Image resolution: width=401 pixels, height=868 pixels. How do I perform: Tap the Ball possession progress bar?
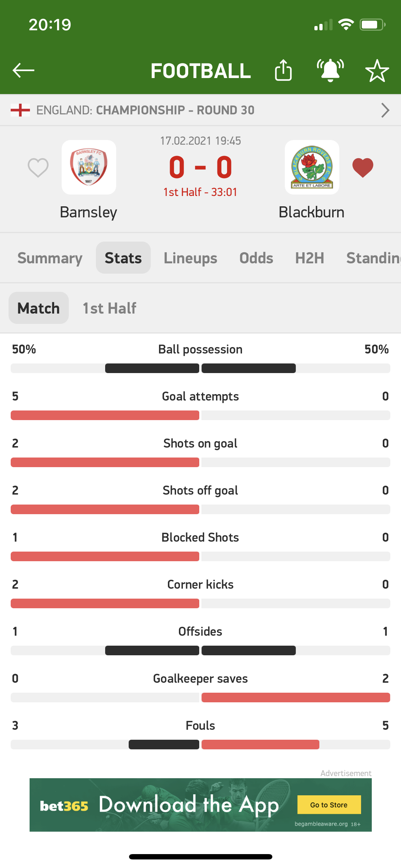point(200,368)
